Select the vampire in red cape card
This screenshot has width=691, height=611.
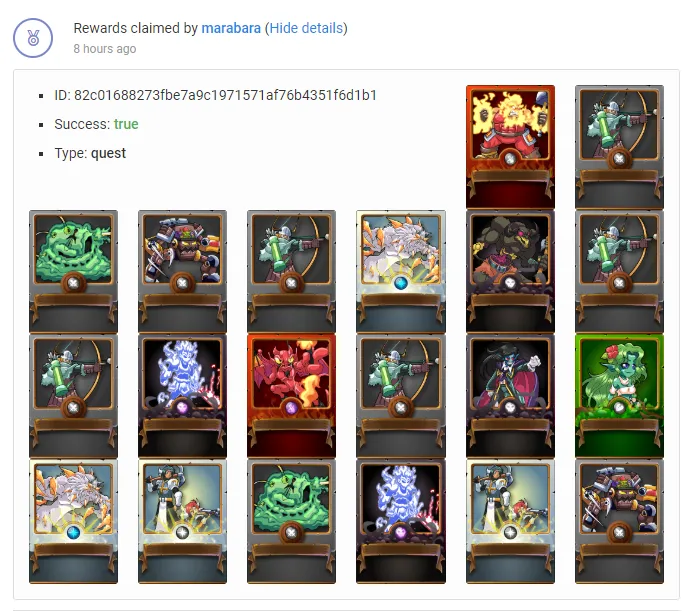coord(510,396)
